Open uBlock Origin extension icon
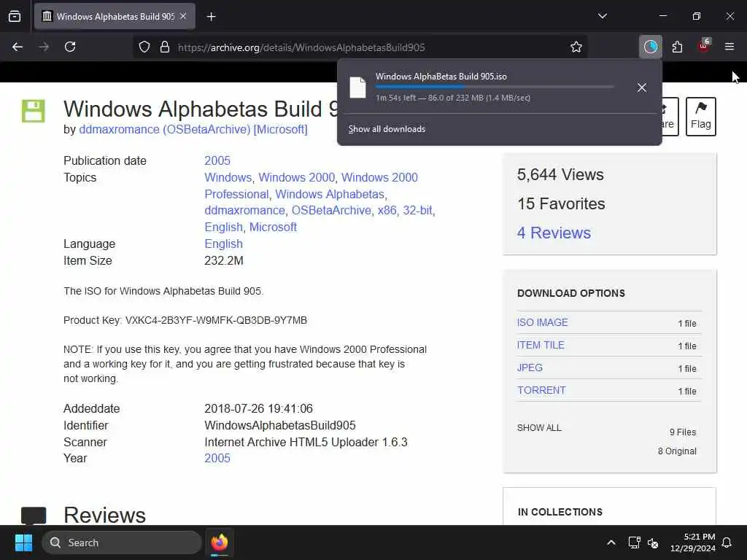The image size is (747, 560). 704,46
